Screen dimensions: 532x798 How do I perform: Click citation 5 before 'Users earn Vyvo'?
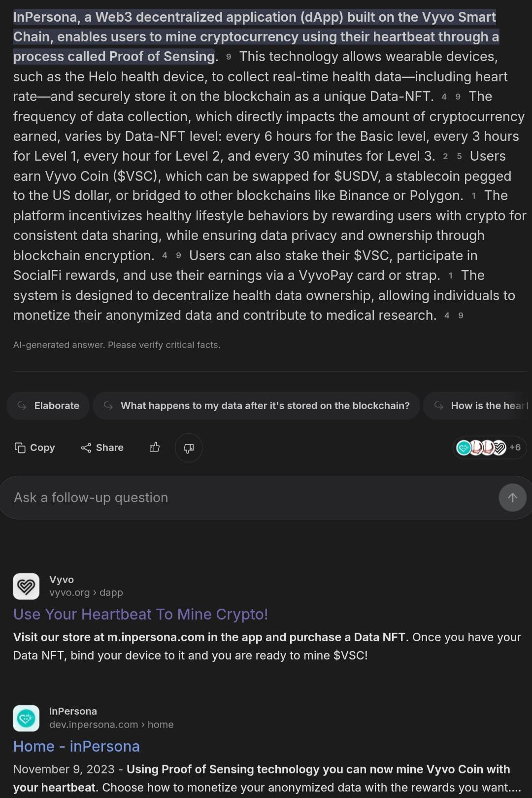[460, 157]
